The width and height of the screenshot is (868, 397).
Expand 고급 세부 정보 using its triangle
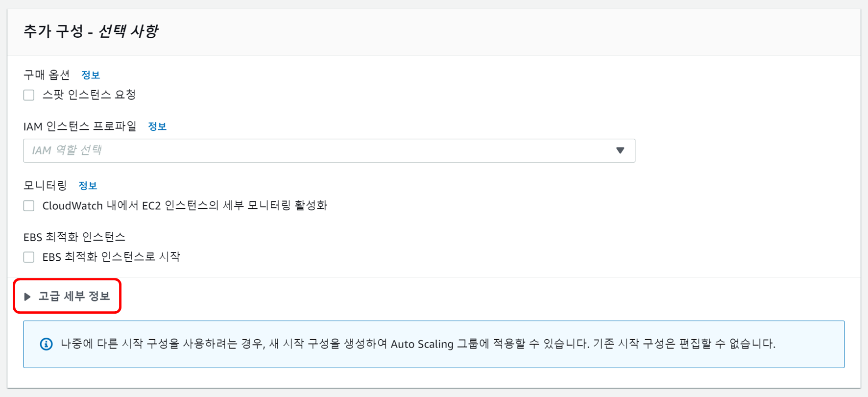[27, 297]
